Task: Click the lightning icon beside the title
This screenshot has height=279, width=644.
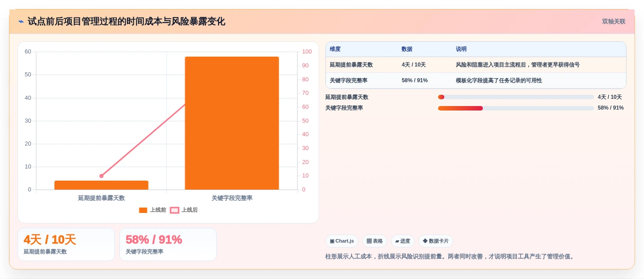Action: (21, 22)
